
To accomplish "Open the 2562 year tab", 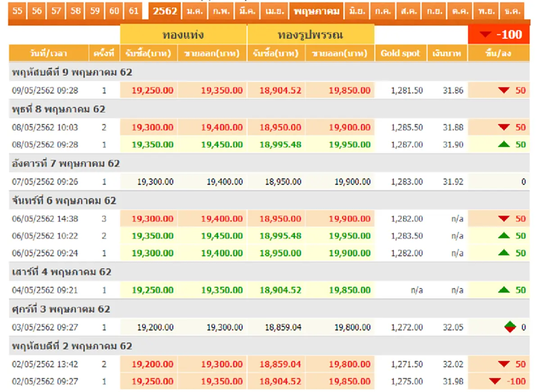I will (165, 11).
